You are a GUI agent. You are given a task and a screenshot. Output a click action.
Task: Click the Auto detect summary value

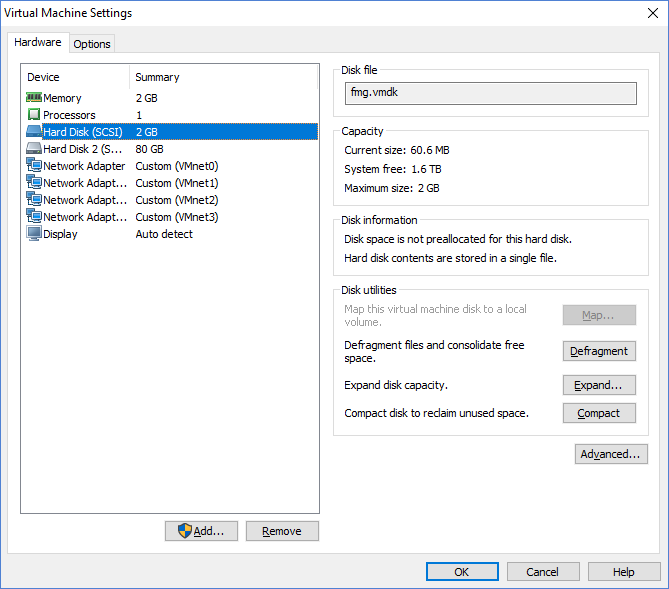tap(164, 234)
